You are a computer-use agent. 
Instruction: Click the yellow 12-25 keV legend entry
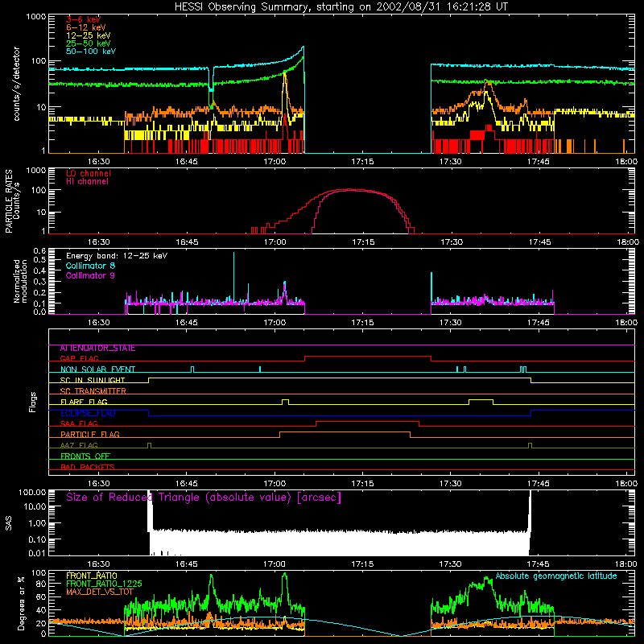click(x=89, y=35)
